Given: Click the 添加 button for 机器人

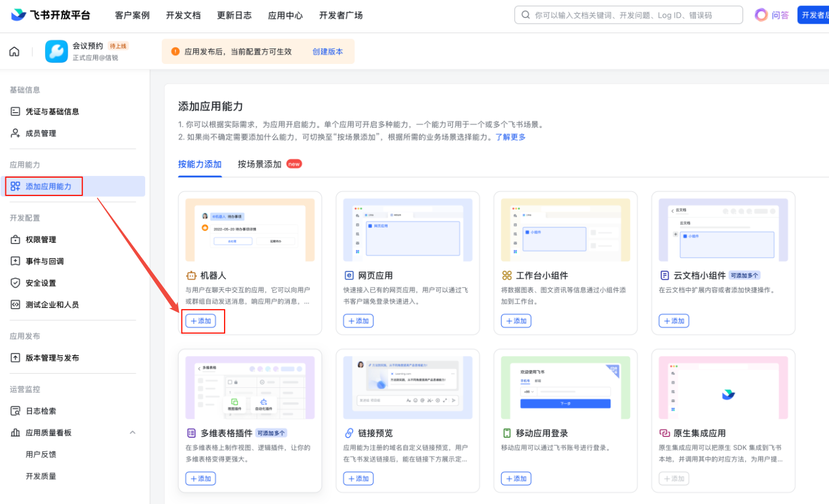Looking at the screenshot, I should (x=201, y=321).
